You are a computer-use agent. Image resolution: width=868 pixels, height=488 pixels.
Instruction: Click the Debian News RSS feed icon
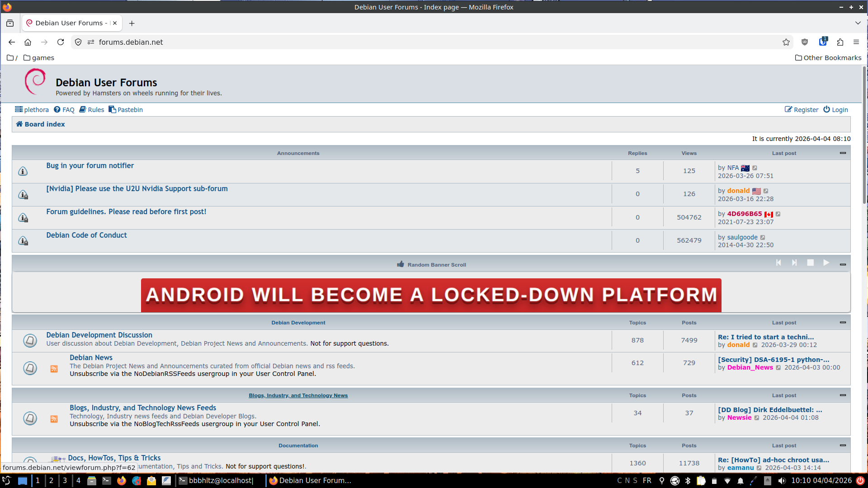tap(54, 369)
